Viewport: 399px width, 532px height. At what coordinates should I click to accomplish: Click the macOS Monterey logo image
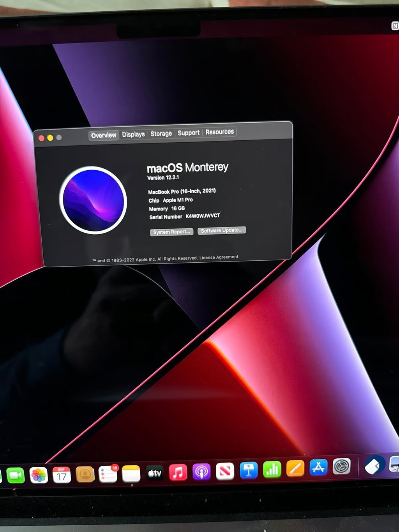coord(93,200)
